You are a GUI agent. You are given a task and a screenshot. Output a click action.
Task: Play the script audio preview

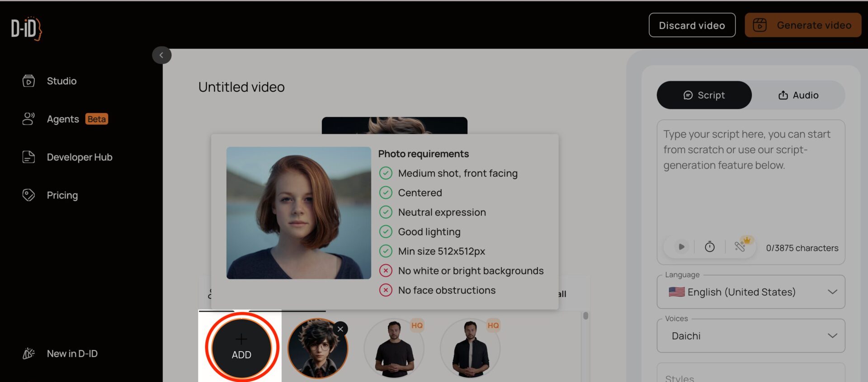click(681, 247)
